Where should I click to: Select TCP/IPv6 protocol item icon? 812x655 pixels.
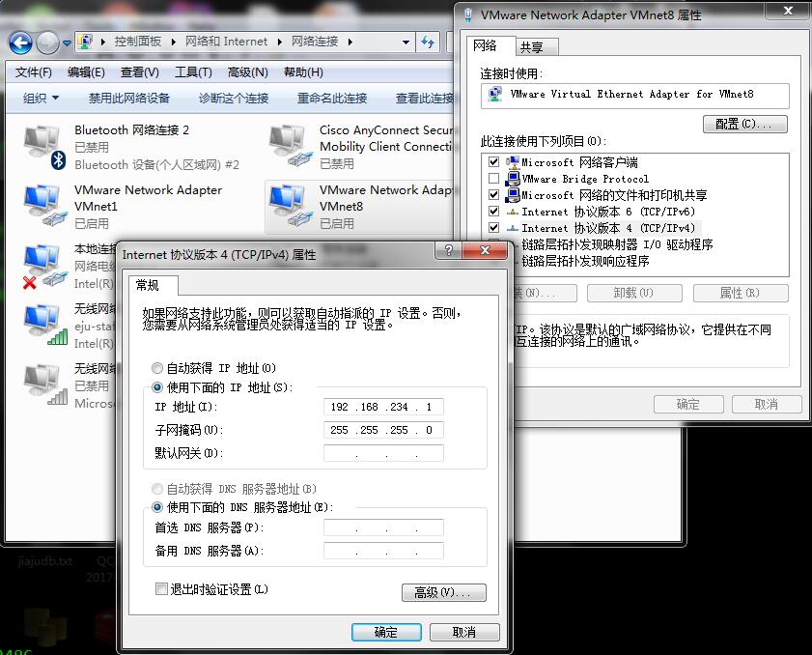(x=512, y=212)
